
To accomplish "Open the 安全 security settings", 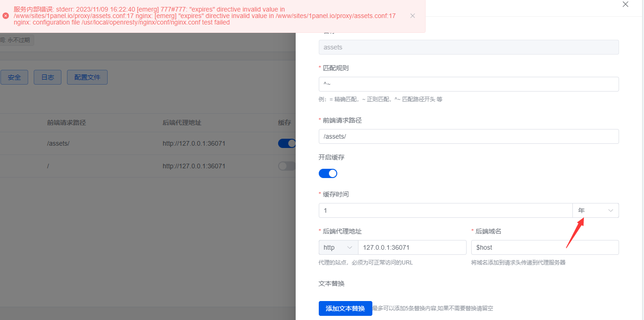I will coord(14,77).
